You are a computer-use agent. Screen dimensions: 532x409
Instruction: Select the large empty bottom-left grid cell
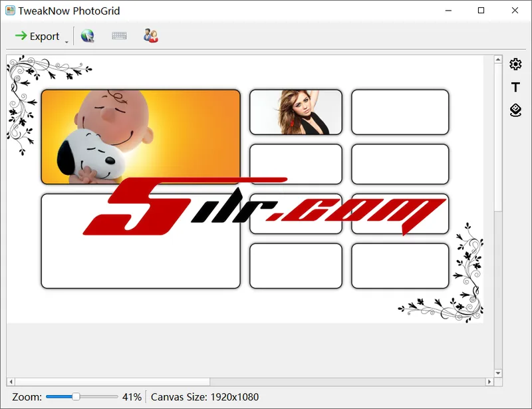pos(141,241)
